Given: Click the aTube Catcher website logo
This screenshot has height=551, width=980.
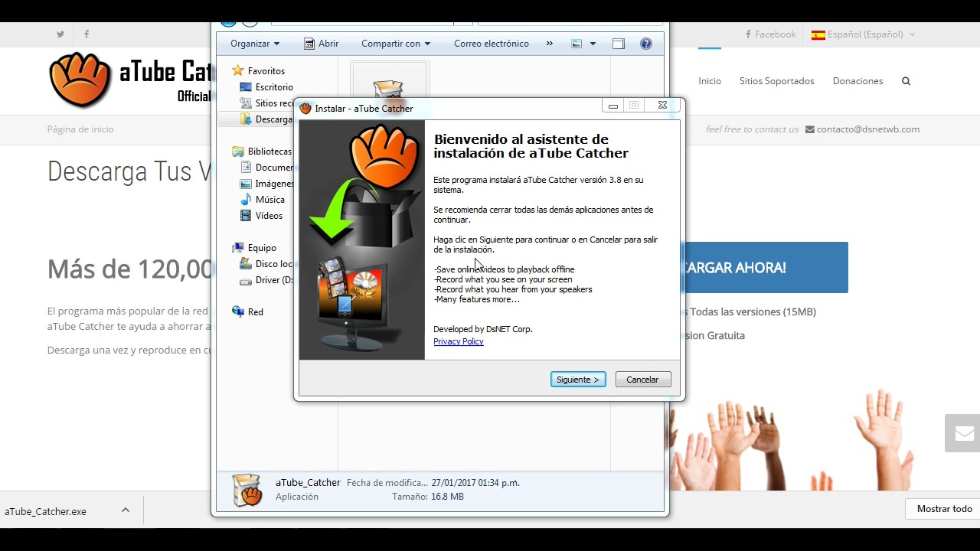Looking at the screenshot, I should coord(129,80).
